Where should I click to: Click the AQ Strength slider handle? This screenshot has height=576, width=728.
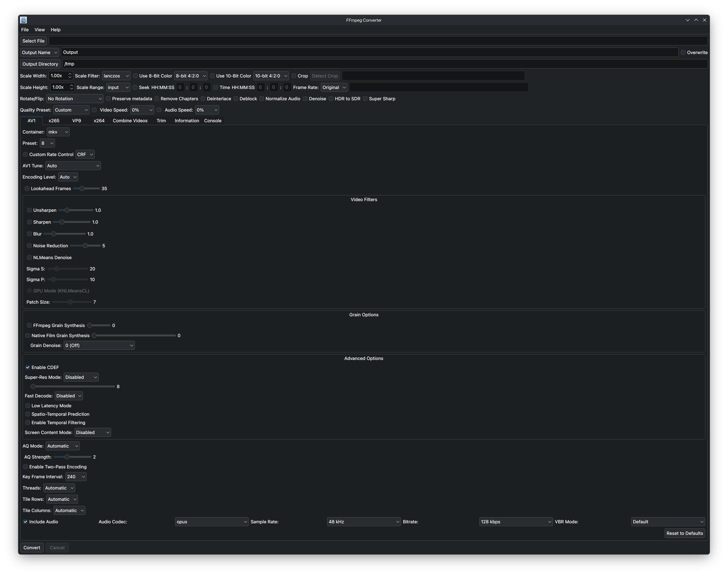click(x=67, y=457)
